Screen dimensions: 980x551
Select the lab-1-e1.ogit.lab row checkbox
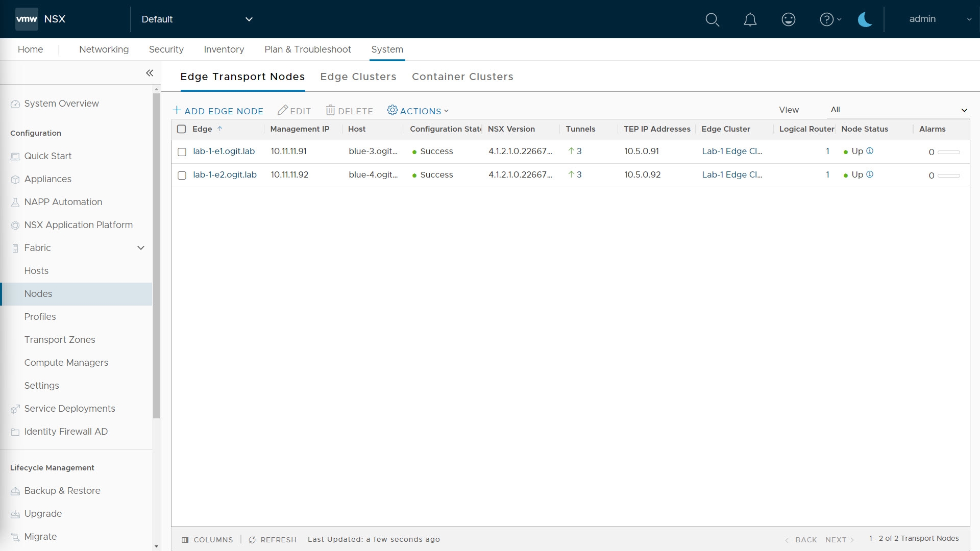pyautogui.click(x=182, y=152)
